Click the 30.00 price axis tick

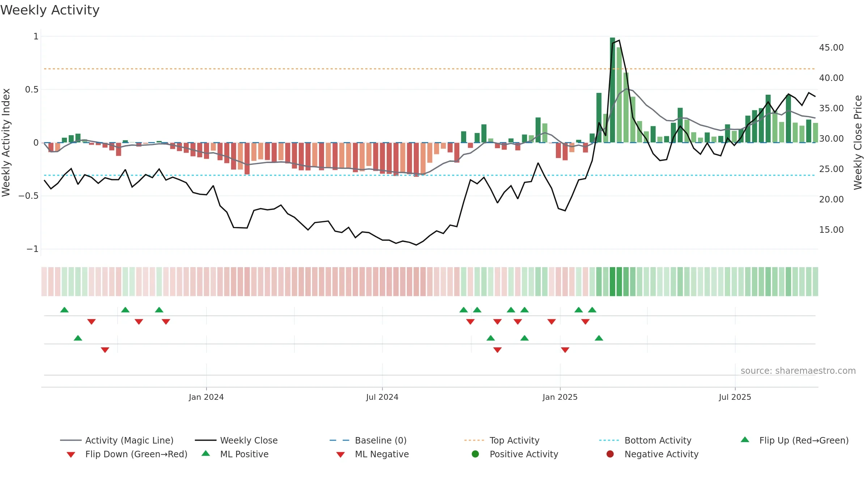point(831,139)
